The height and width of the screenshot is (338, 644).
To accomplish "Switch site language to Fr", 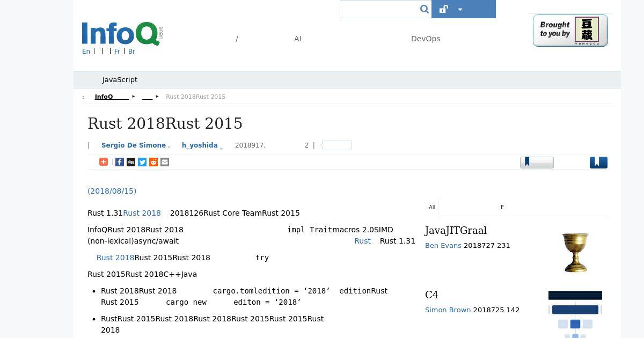I will [x=117, y=52].
